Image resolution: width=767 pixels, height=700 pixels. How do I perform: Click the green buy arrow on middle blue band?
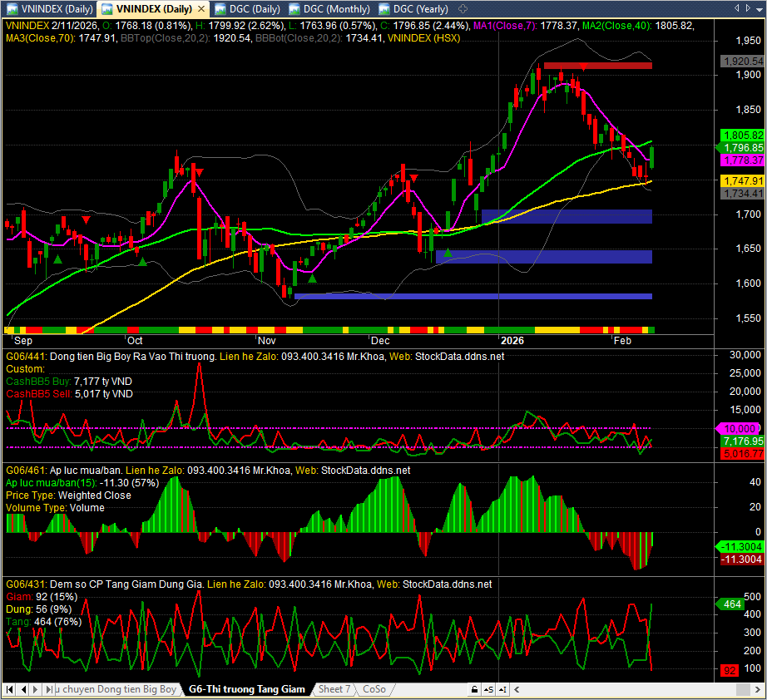[448, 253]
